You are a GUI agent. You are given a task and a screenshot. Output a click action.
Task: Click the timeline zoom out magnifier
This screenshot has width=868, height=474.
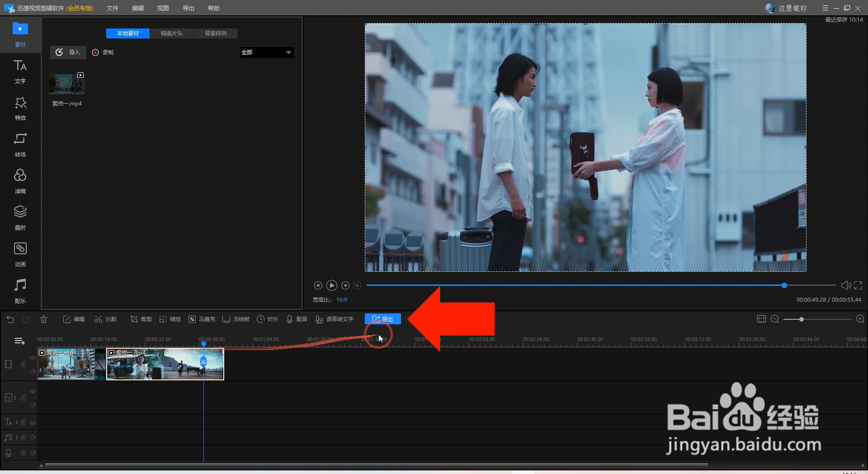pos(775,319)
